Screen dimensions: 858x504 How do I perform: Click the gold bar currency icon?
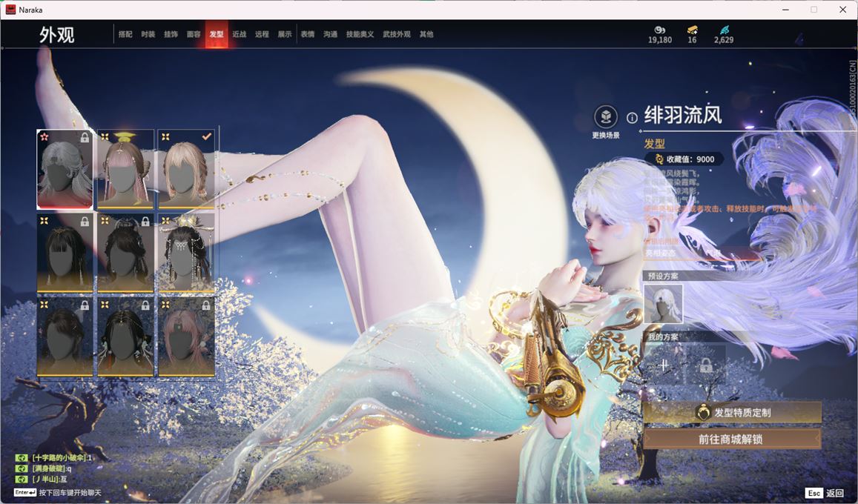point(692,30)
